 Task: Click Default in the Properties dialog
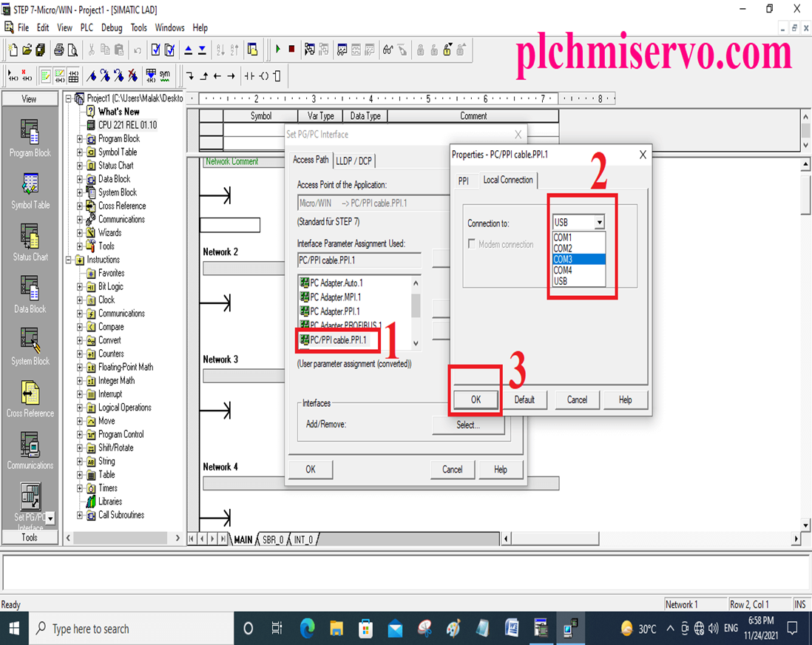click(x=524, y=399)
